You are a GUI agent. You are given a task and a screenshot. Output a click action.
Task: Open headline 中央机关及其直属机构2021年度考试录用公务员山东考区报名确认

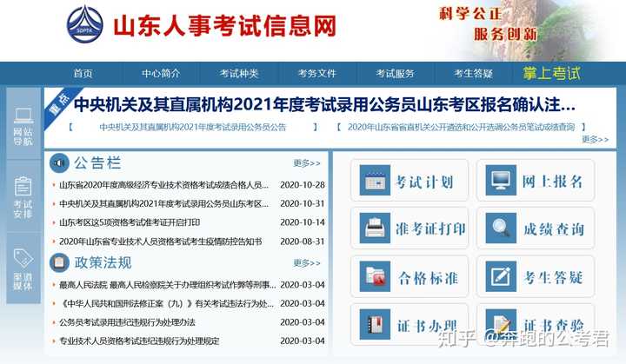(324, 104)
